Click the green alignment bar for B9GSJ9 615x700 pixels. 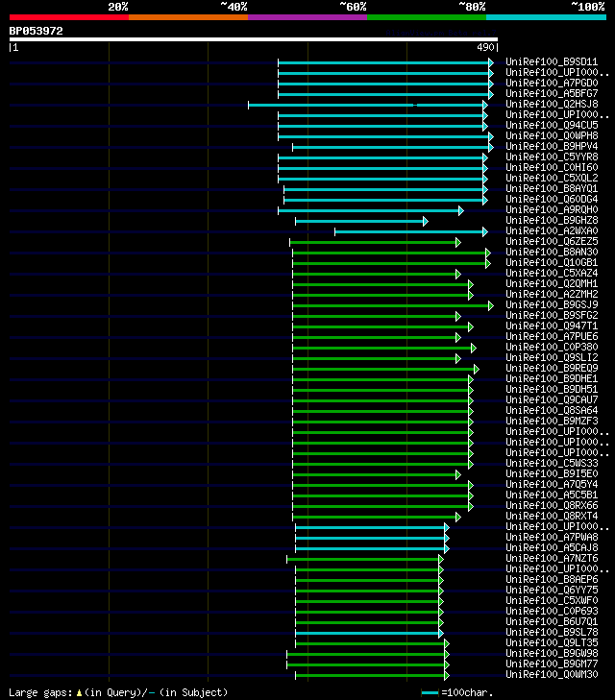coord(391,305)
